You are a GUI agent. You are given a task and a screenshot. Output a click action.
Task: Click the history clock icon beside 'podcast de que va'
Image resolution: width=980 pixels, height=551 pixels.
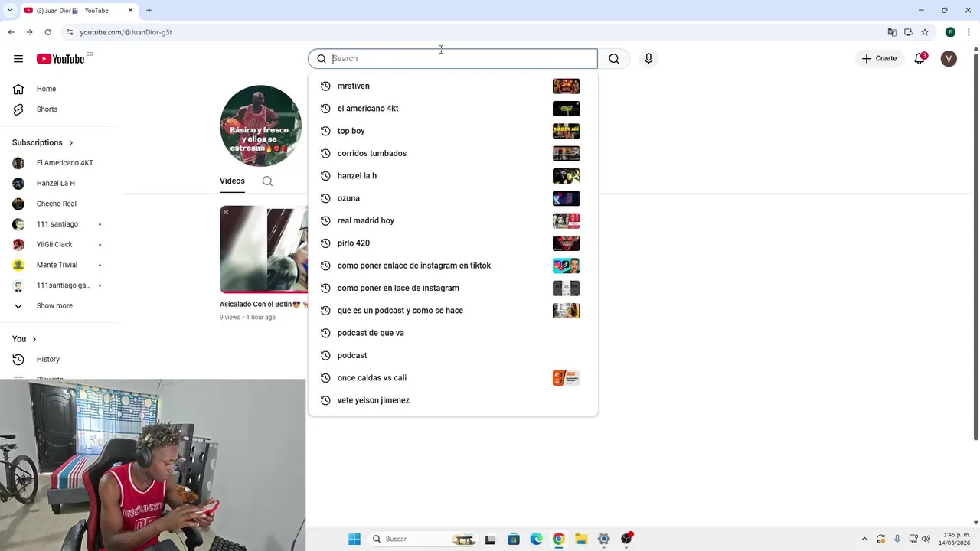click(x=325, y=333)
